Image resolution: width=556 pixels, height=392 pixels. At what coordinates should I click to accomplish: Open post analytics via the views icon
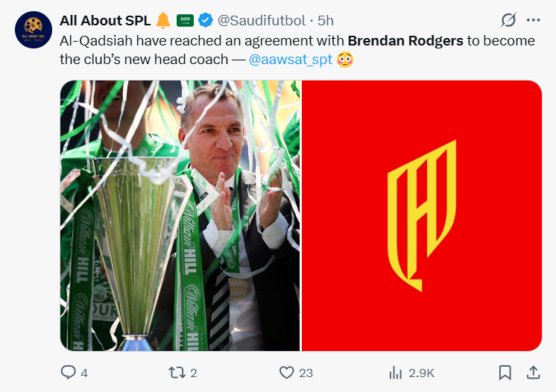click(x=395, y=372)
